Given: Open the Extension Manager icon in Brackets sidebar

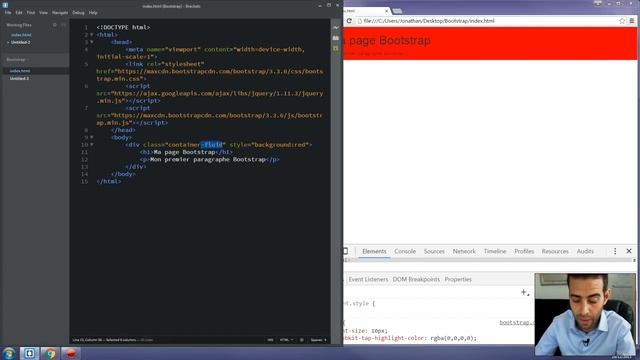Looking at the screenshot, I should [x=336, y=38].
